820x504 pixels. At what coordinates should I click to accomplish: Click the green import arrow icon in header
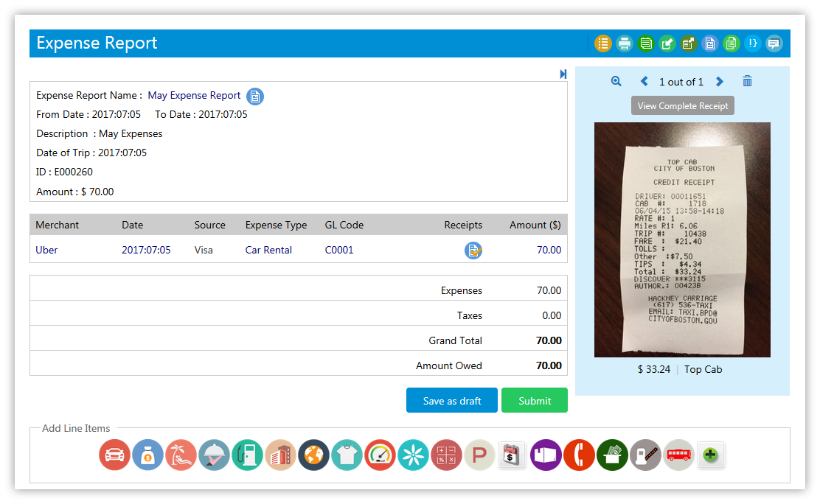click(x=667, y=43)
